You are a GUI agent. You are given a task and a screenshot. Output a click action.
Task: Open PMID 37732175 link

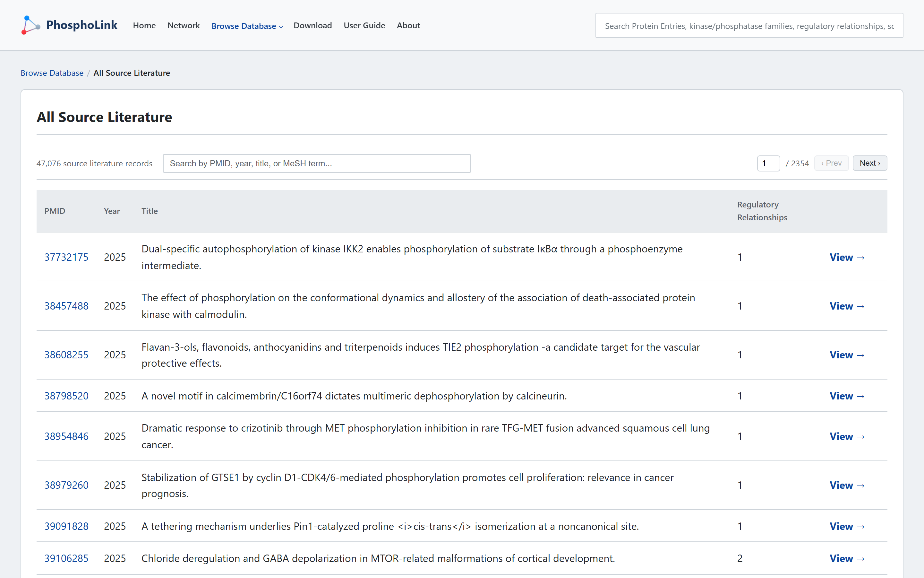[x=66, y=257]
